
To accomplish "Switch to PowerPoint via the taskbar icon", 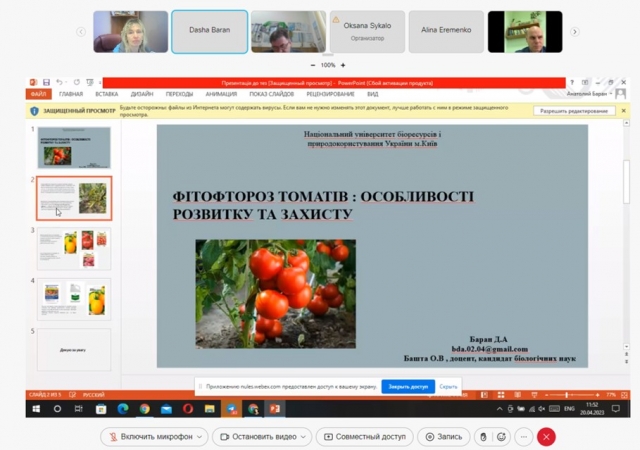I will coord(275,409).
